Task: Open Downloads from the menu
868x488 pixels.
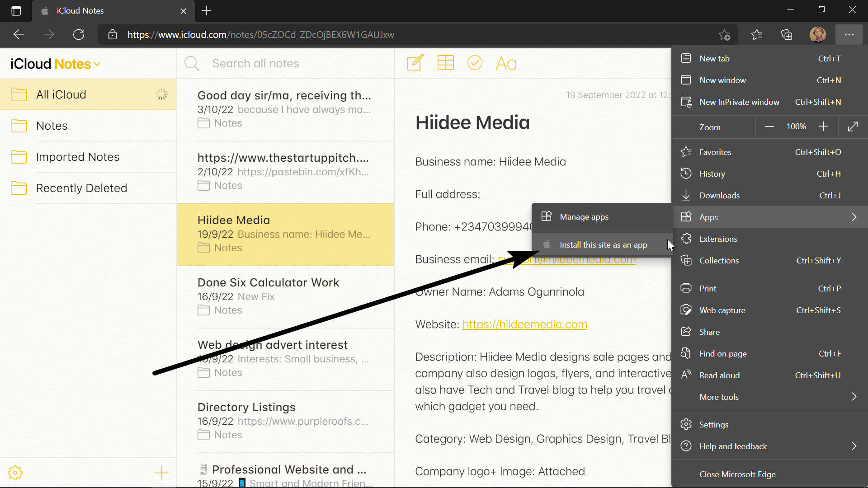Action: point(770,195)
